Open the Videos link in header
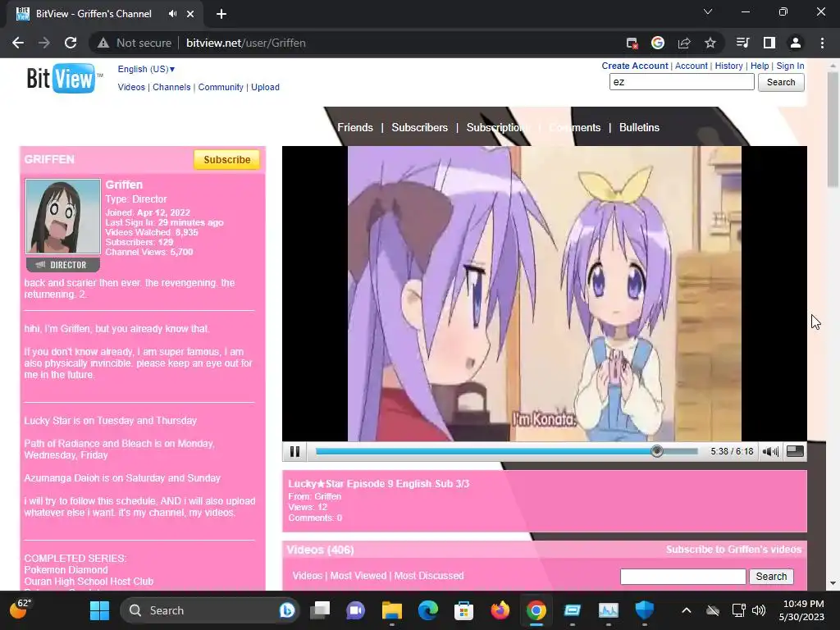The image size is (840, 630). tap(131, 87)
